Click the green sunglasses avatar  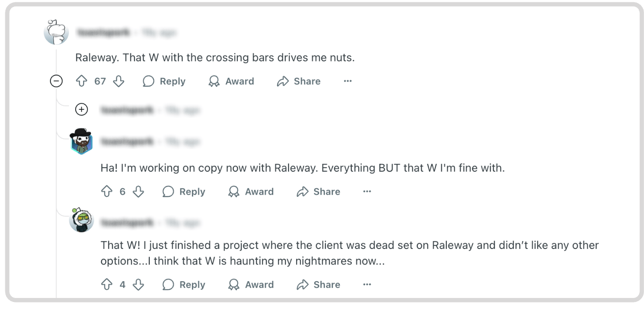(81, 220)
